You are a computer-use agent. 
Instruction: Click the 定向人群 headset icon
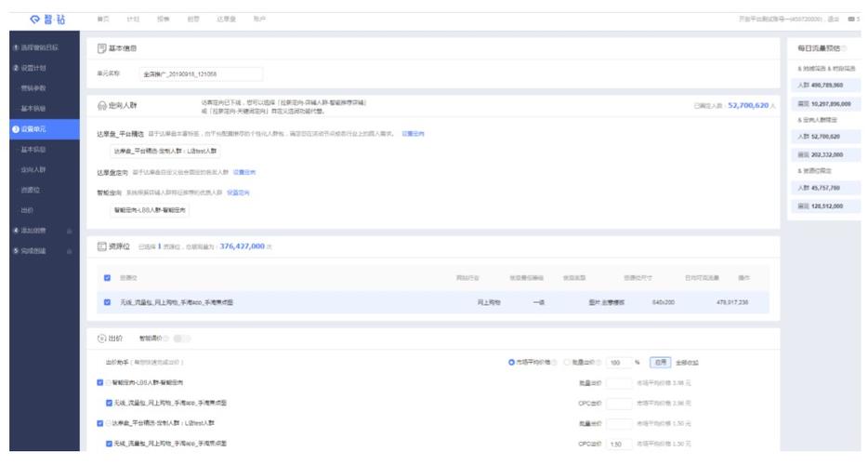102,105
